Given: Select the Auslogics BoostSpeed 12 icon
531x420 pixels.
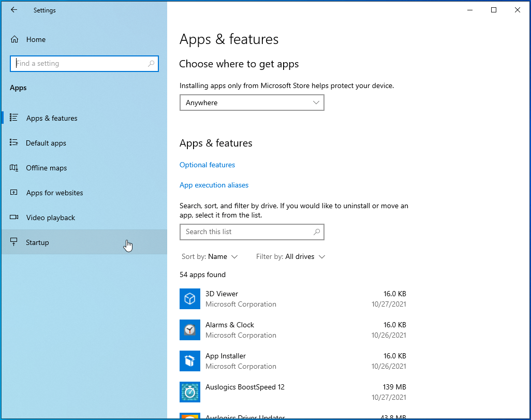Looking at the screenshot, I should click(x=189, y=392).
